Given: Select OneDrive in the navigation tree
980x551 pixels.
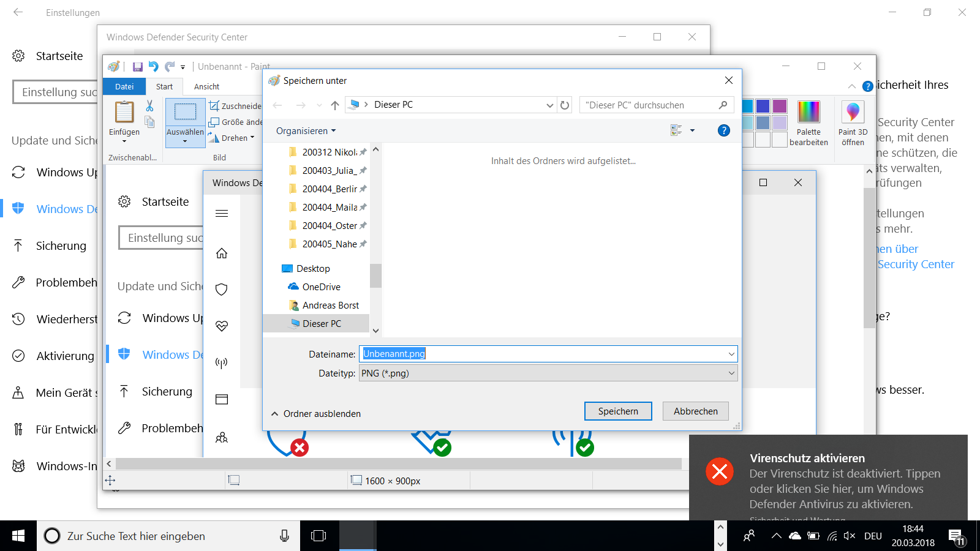Looking at the screenshot, I should (x=314, y=287).
